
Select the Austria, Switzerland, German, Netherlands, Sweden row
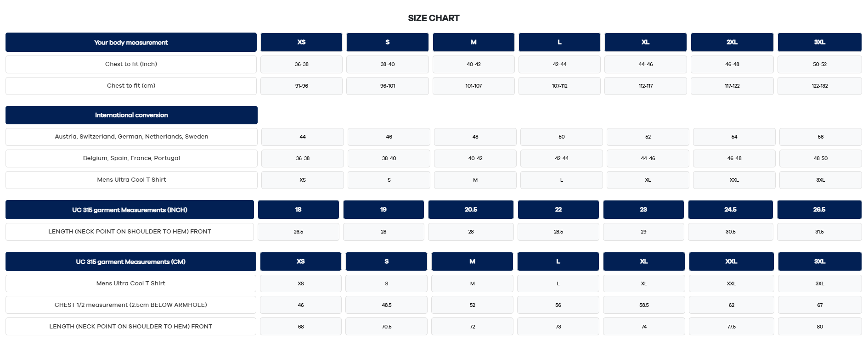[x=131, y=137]
